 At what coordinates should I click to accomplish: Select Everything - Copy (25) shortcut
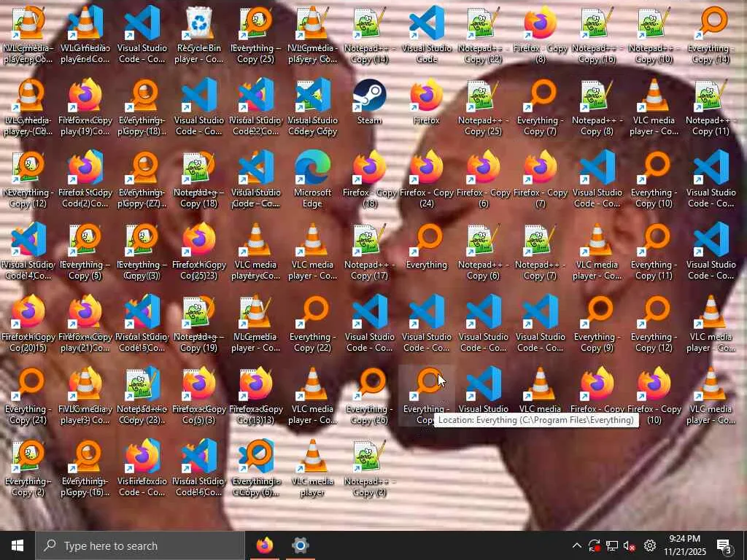[256, 36]
